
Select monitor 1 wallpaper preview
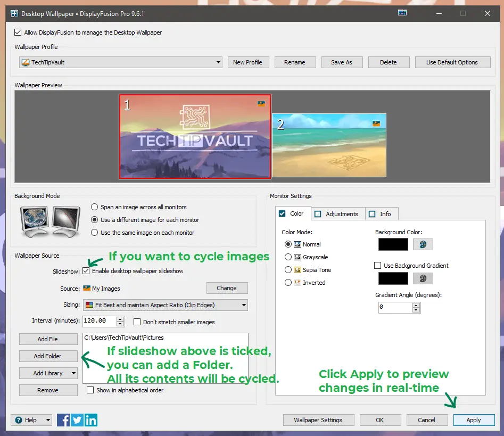point(195,136)
